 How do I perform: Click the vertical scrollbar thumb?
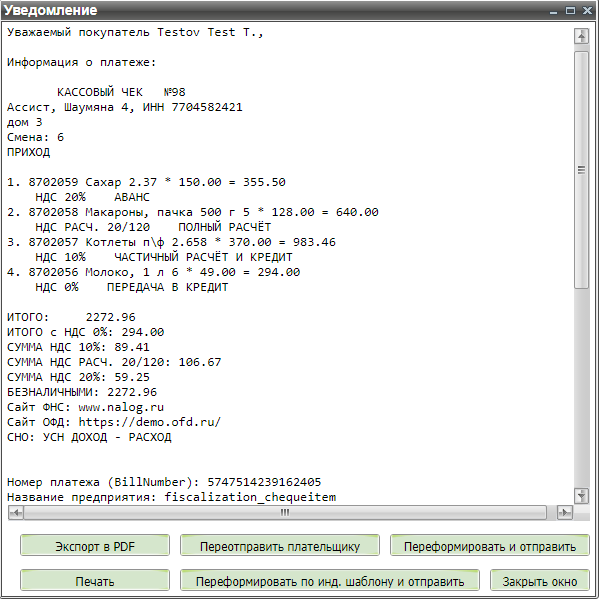[x=581, y=170]
